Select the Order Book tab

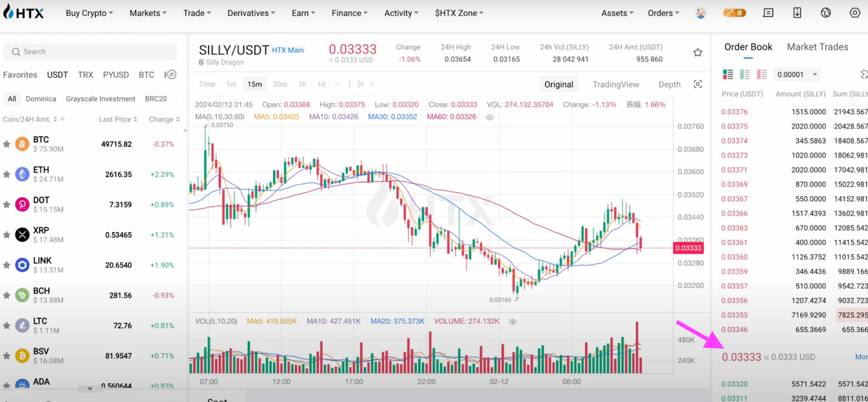tap(748, 47)
